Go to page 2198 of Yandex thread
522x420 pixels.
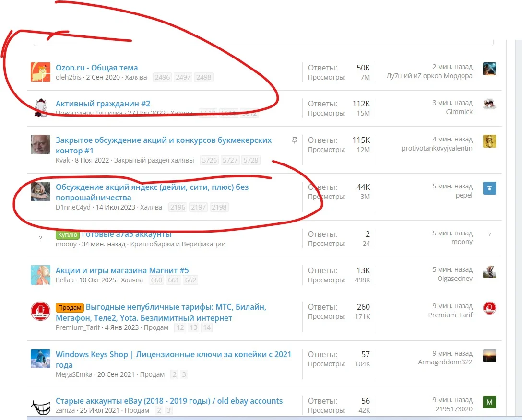[219, 207]
